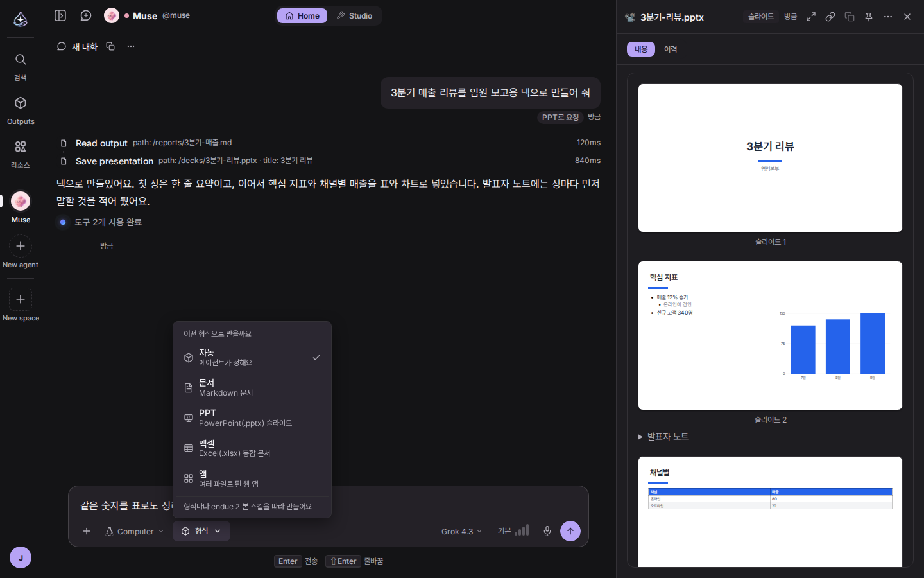Click the Read output file icon

pos(64,143)
